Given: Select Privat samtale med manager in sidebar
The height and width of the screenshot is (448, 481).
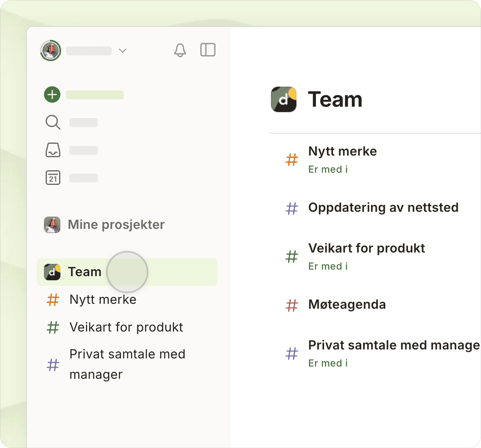Looking at the screenshot, I should pyautogui.click(x=127, y=364).
